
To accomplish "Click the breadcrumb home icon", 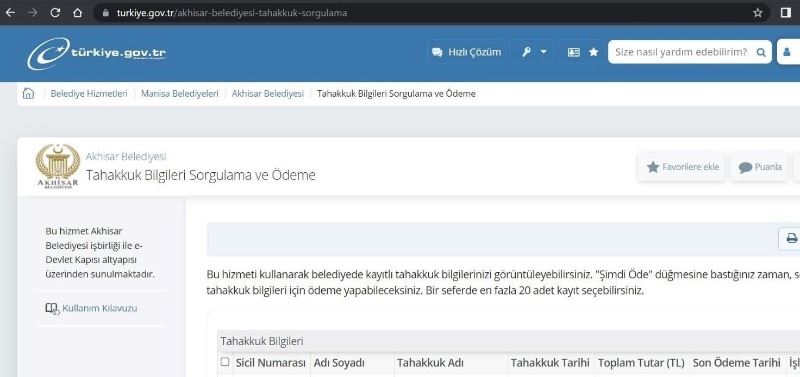I will (x=29, y=93).
